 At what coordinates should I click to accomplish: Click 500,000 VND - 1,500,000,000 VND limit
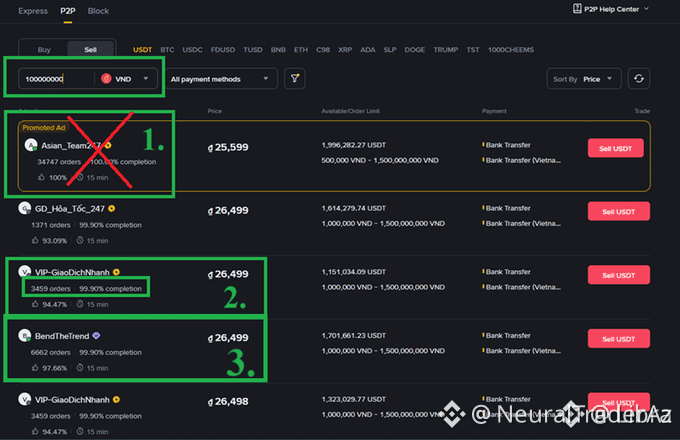click(380, 160)
